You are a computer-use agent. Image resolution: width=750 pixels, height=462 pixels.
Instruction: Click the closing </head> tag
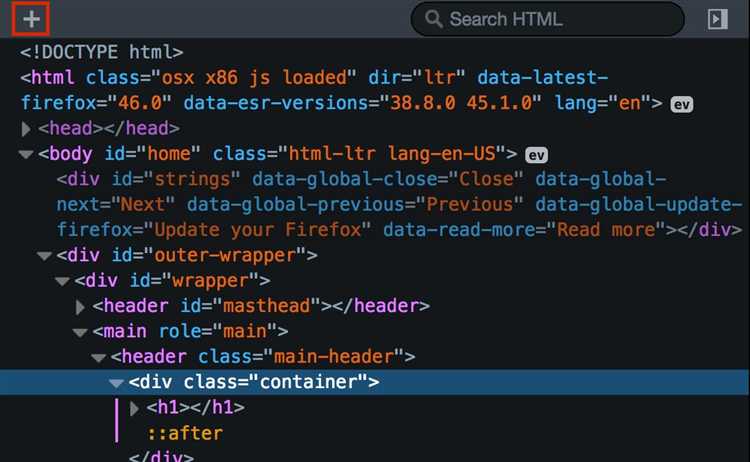[141, 128]
